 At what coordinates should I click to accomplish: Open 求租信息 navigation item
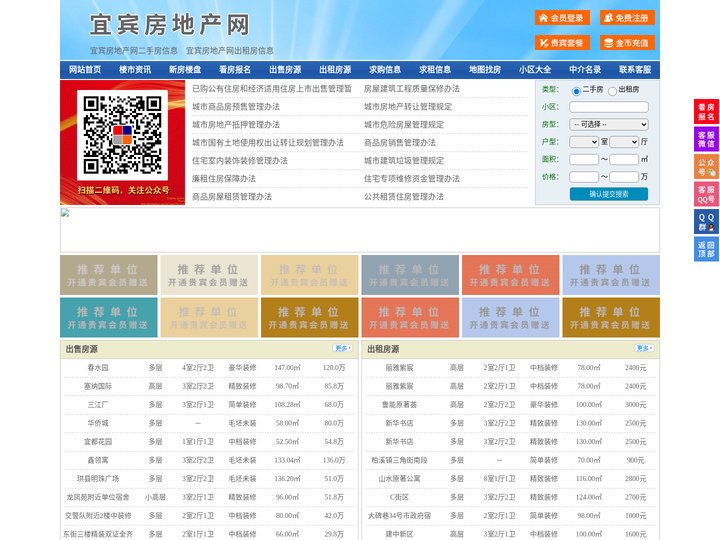[435, 70]
